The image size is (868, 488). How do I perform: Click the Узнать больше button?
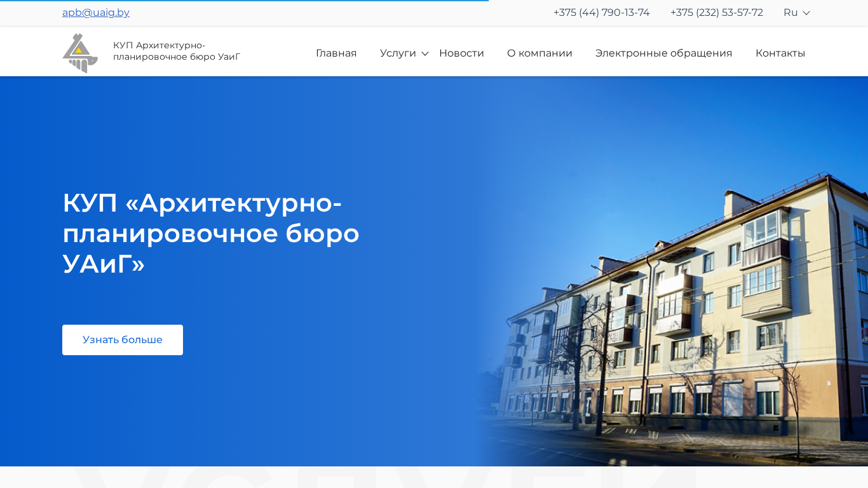tap(123, 340)
